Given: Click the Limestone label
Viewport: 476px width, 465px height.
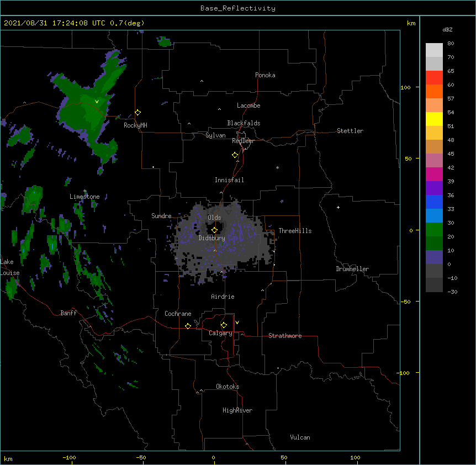Looking at the screenshot, I should (84, 197).
